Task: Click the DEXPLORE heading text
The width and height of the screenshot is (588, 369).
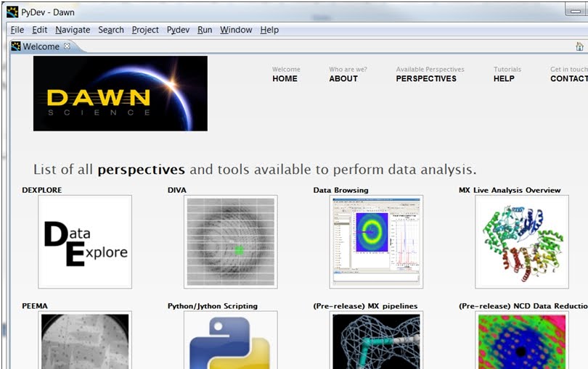Action: coord(42,190)
